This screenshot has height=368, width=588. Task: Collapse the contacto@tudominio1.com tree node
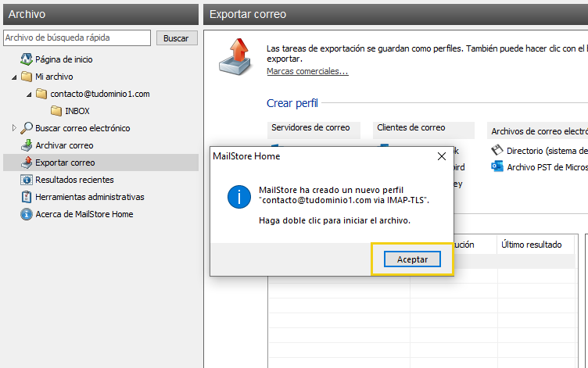pyautogui.click(x=29, y=95)
